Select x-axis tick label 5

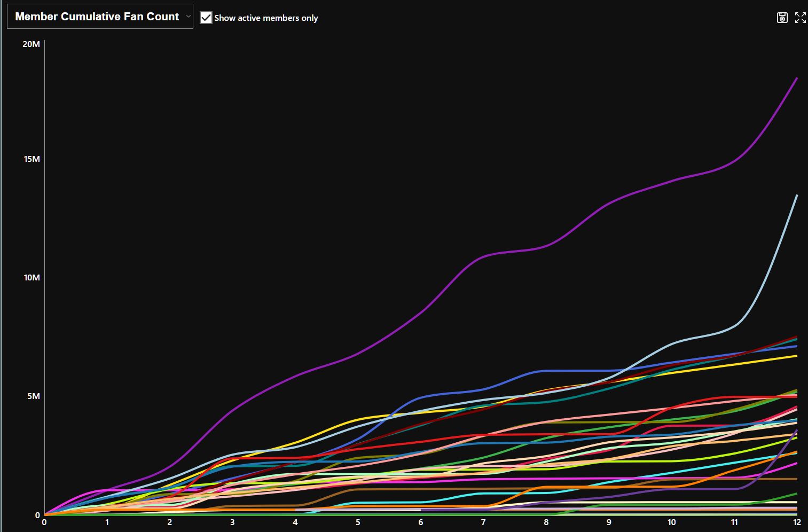[358, 522]
